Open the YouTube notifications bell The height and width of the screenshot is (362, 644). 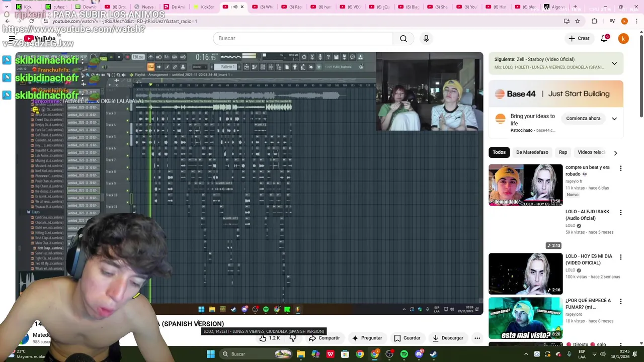tap(604, 38)
